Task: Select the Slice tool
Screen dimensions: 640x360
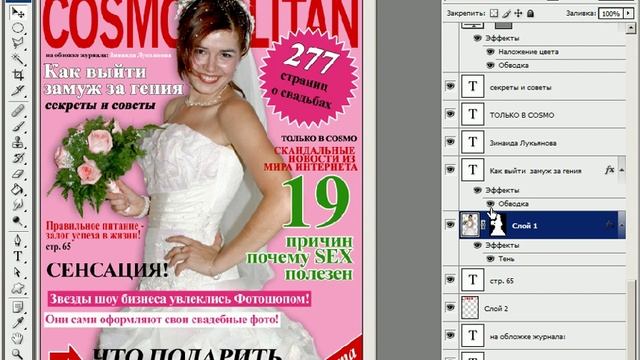Action: tap(18, 90)
